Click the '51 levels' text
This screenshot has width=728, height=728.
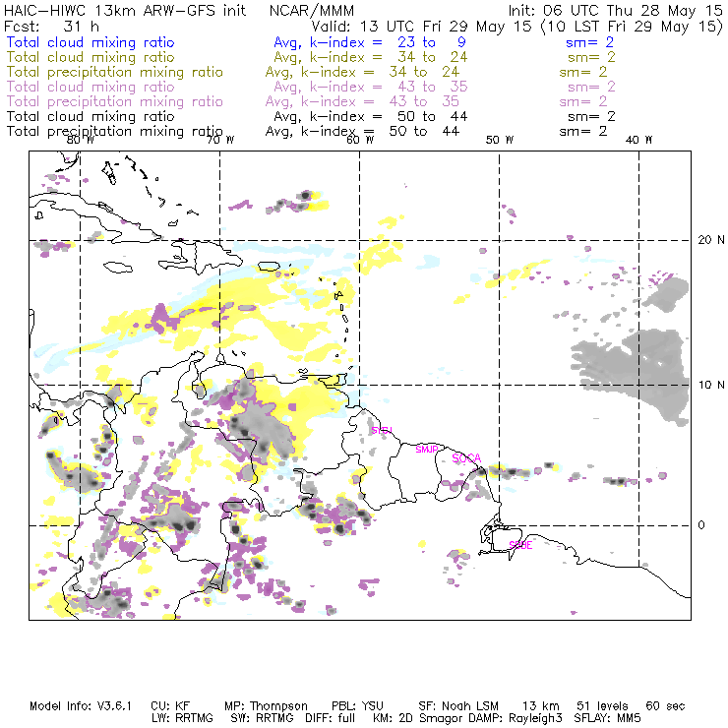pyautogui.click(x=602, y=706)
